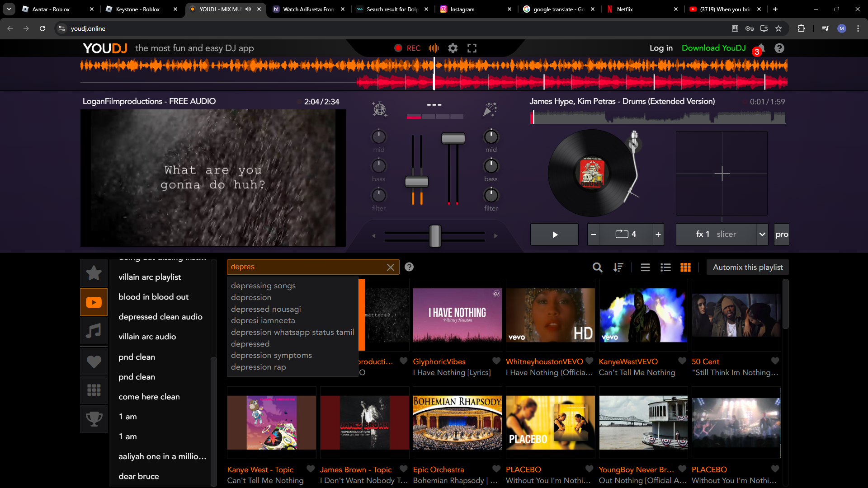868x488 pixels.
Task: Open the notifications bell
Action: click(x=761, y=48)
